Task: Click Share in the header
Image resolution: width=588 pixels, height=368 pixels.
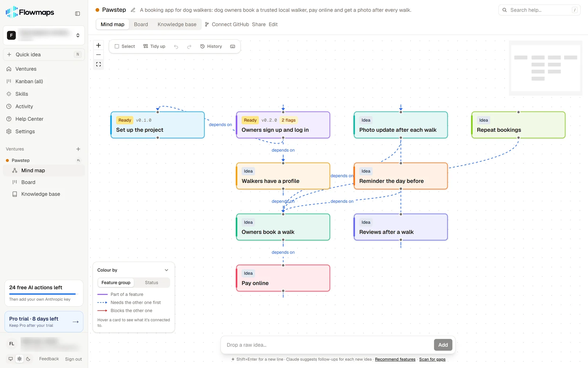Action: (x=259, y=24)
